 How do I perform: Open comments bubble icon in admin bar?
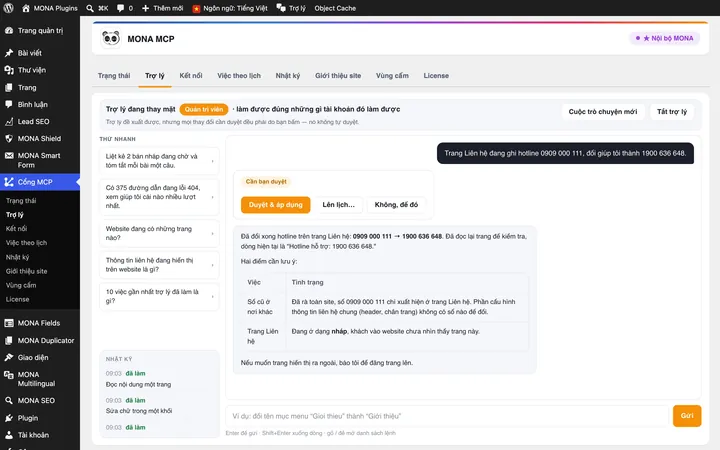point(120,8)
